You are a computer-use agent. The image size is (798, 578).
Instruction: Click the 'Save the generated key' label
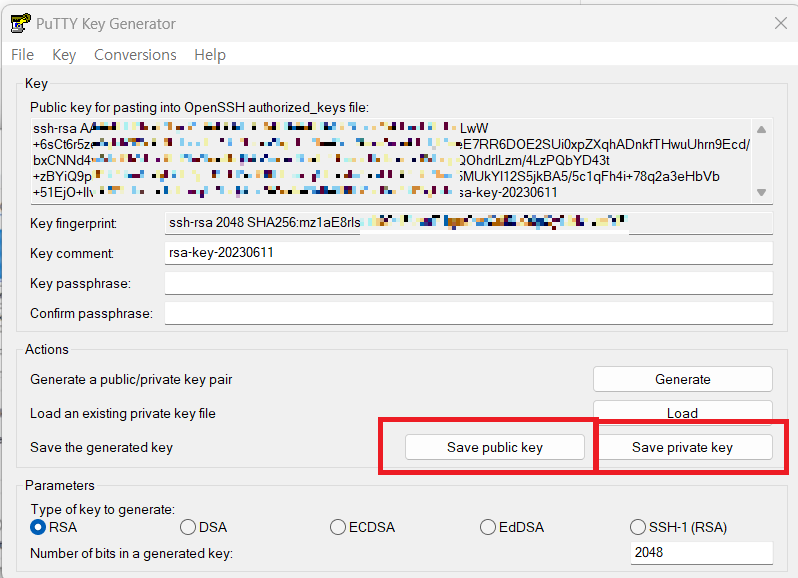coord(101,447)
